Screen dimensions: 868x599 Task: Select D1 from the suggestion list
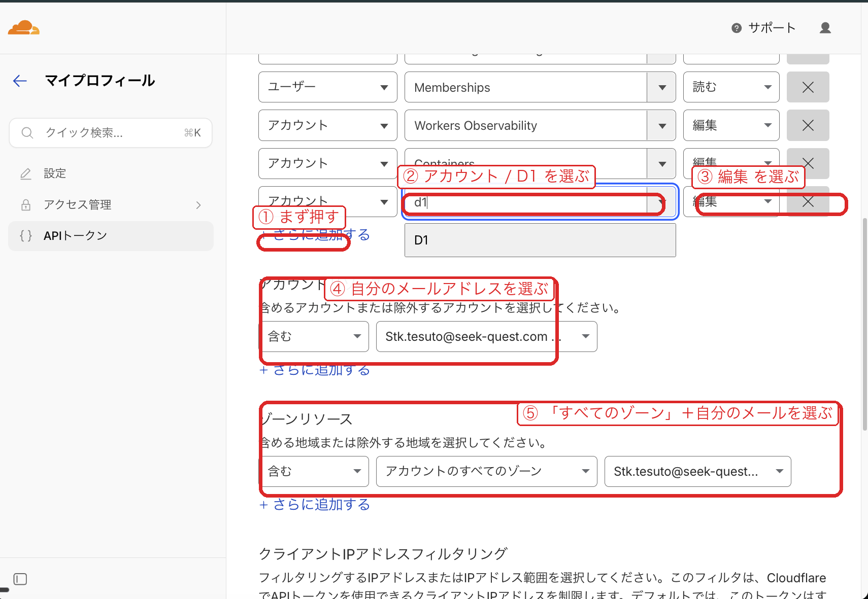[540, 240]
